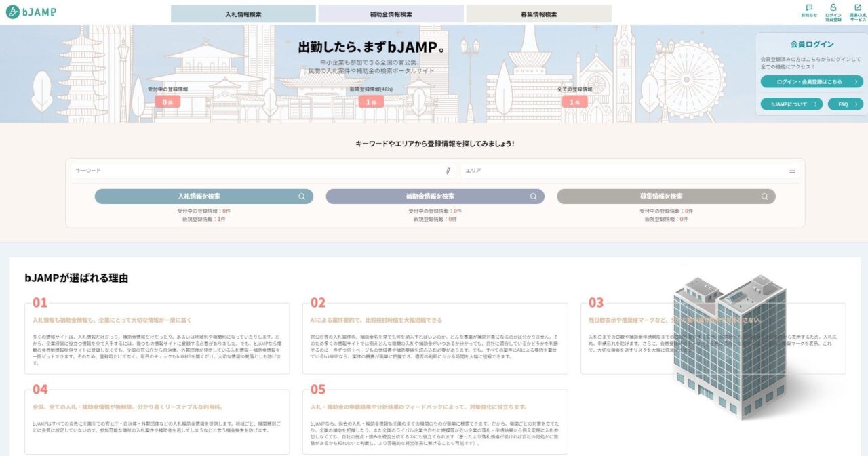Open the FAQ button
The height and width of the screenshot is (456, 868).
point(846,104)
